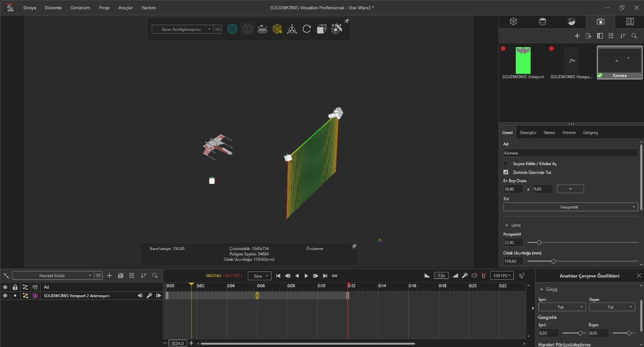Switch to the Dönüştür tab

[528, 132]
